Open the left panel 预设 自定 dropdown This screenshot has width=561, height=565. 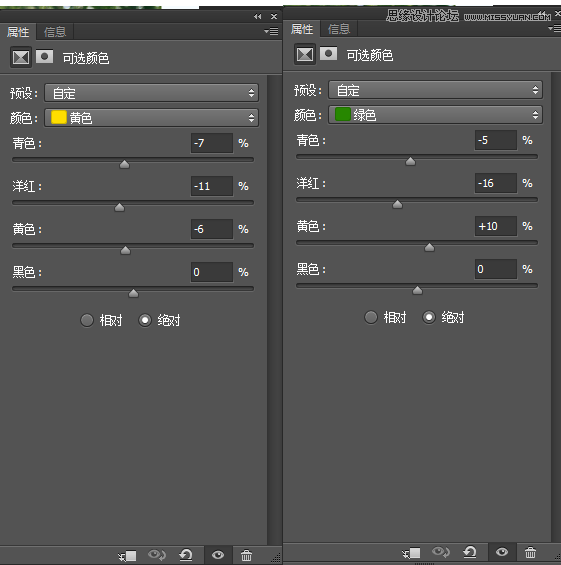151,93
